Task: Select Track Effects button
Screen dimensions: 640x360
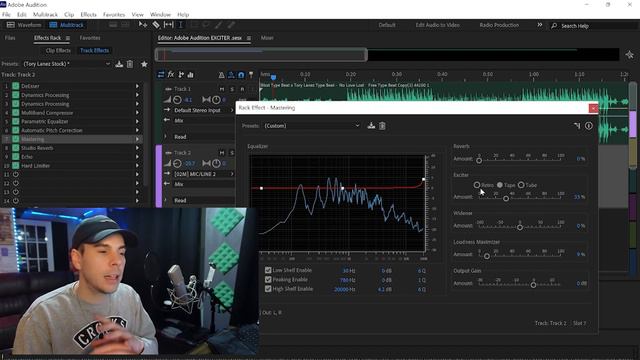Action: click(94, 51)
